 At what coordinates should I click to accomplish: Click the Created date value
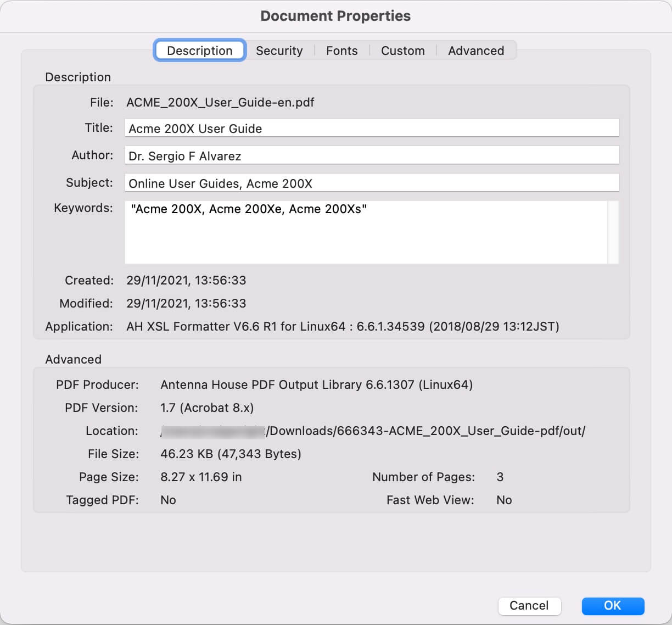tap(186, 280)
